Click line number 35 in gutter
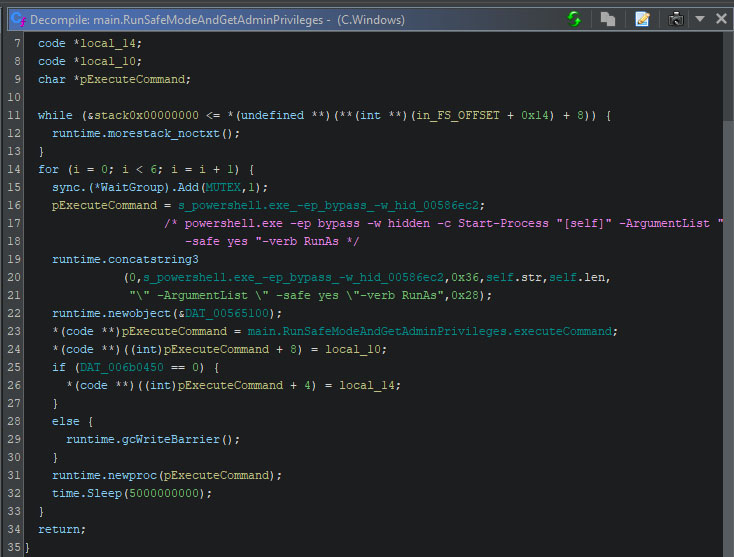The height and width of the screenshot is (557, 734). click(x=14, y=547)
